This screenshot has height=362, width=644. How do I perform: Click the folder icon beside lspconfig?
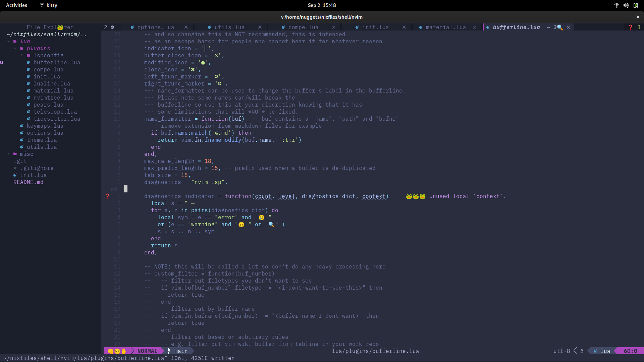29,55
